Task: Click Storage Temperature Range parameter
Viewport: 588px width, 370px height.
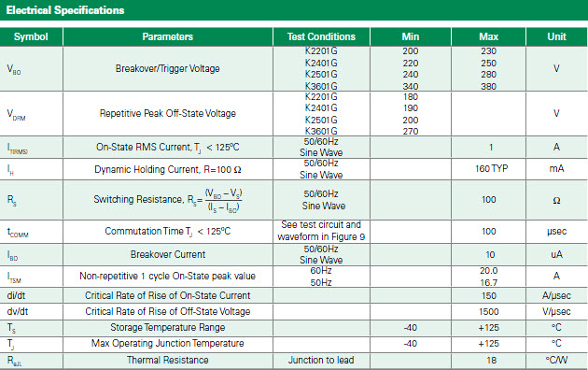Action: pos(168,327)
